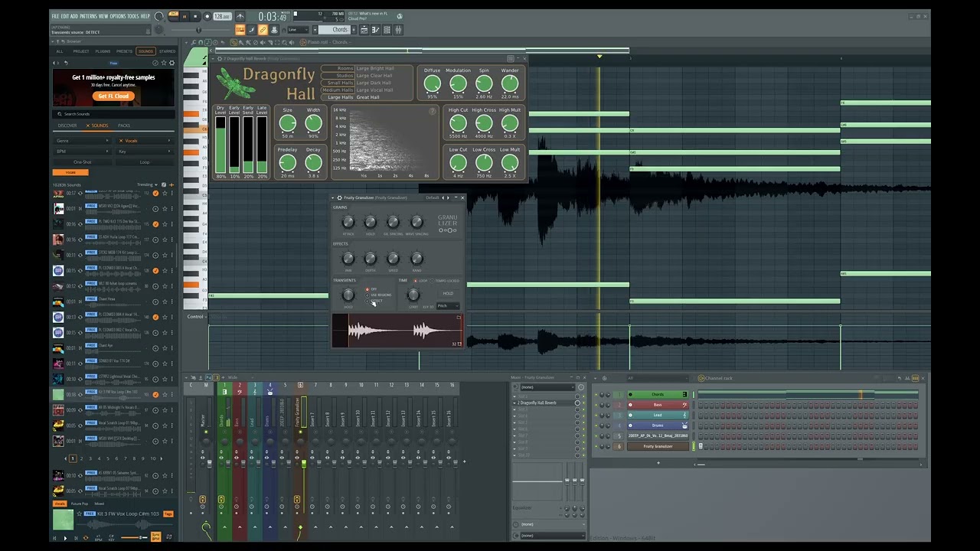Expand the Key filter dropdown
The width and height of the screenshot is (980, 551).
pyautogui.click(x=144, y=152)
